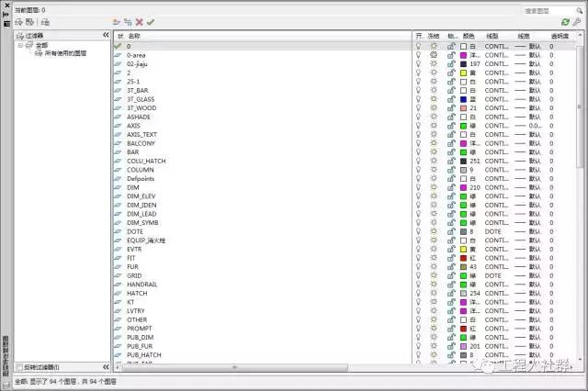Toggle on/off bulb for layer EVTR
Image resolution: width=588 pixels, height=391 pixels.
pyautogui.click(x=419, y=249)
